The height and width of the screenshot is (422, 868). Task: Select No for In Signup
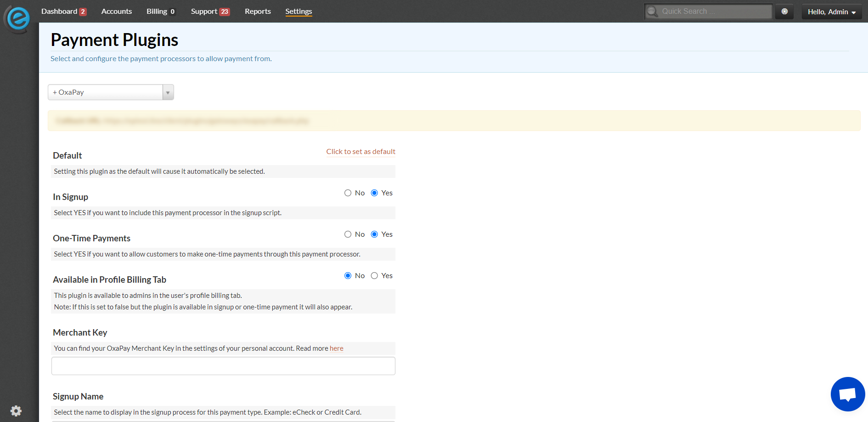coord(348,193)
